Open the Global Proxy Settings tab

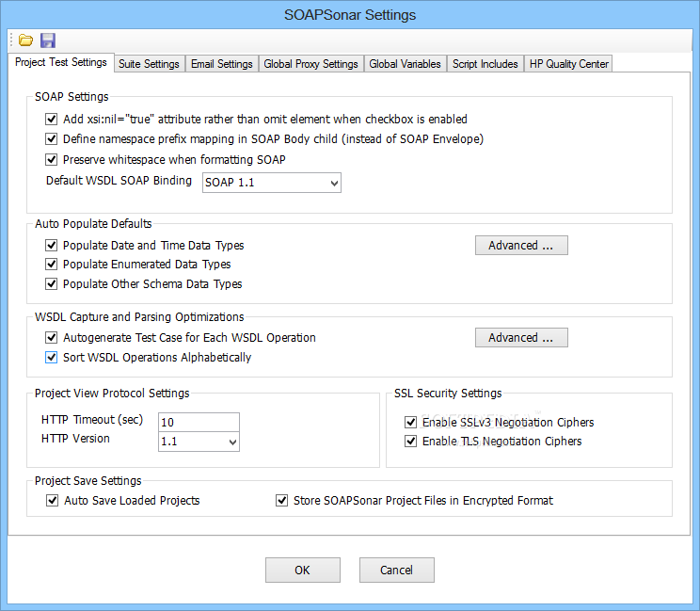(x=310, y=64)
